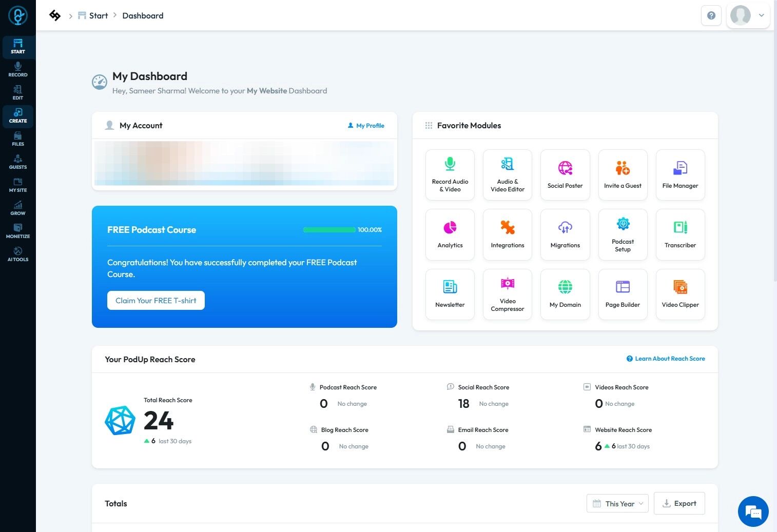Open the Newsletter module
Viewport: 777px width, 532px height.
pos(450,294)
